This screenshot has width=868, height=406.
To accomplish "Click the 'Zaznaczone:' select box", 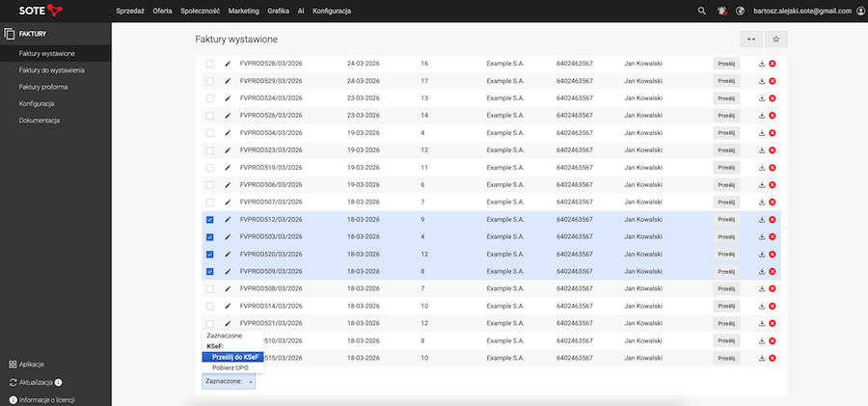I will (x=229, y=381).
